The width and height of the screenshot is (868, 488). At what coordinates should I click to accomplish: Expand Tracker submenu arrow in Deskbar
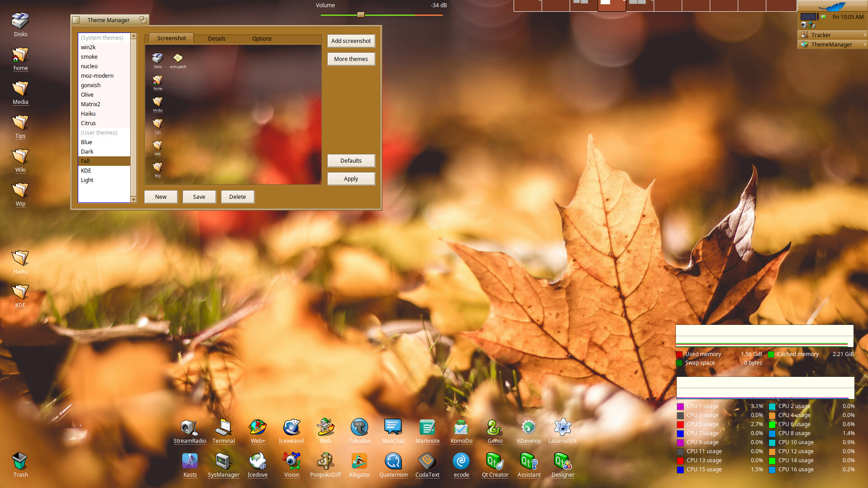[865, 35]
